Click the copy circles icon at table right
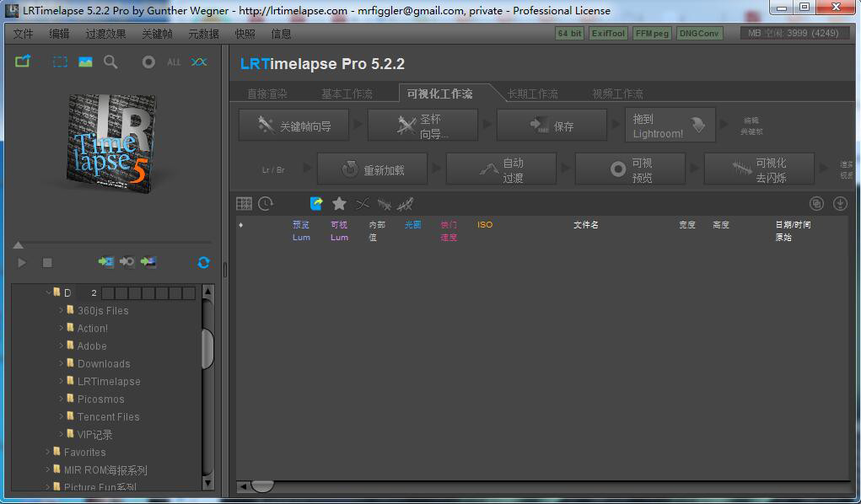The image size is (861, 504). click(x=816, y=204)
